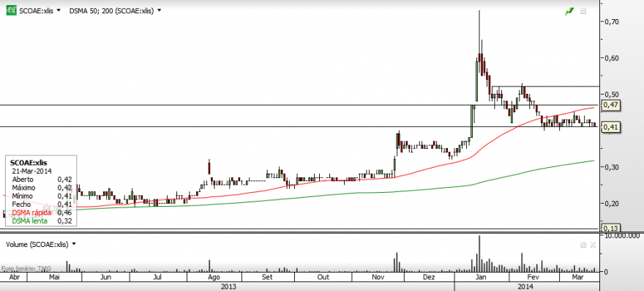This screenshot has height=291, width=644.
Task: Click the 0,30 price axis label
Action: click(611, 167)
